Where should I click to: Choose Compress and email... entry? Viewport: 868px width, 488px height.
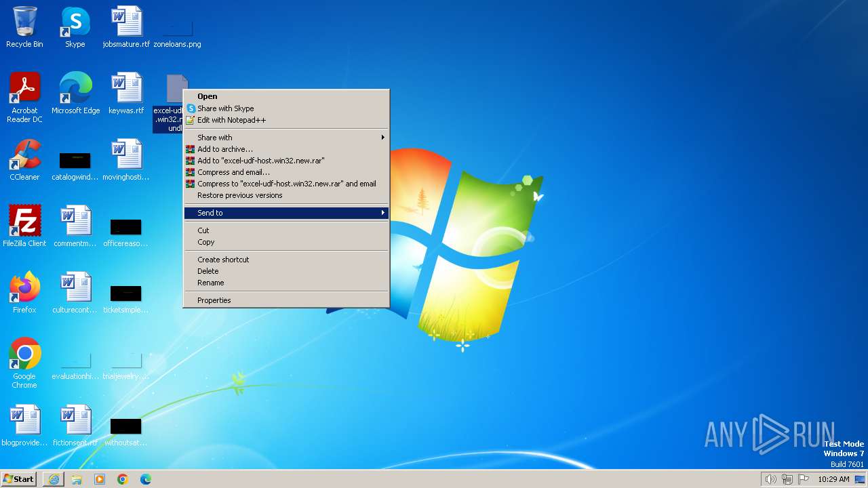(x=286, y=172)
